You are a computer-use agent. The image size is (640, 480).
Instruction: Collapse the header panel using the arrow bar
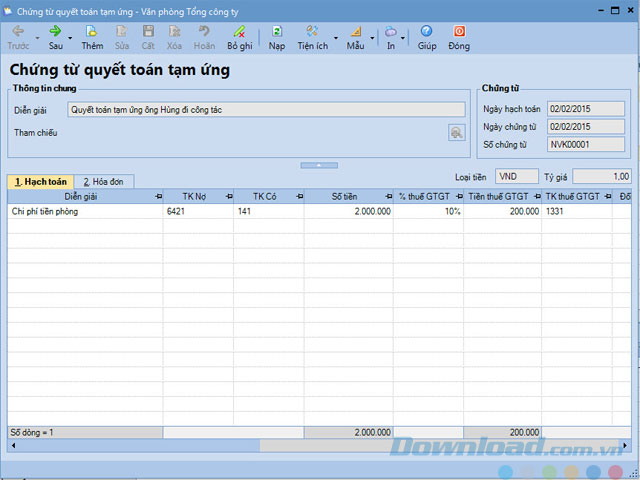[x=319, y=165]
